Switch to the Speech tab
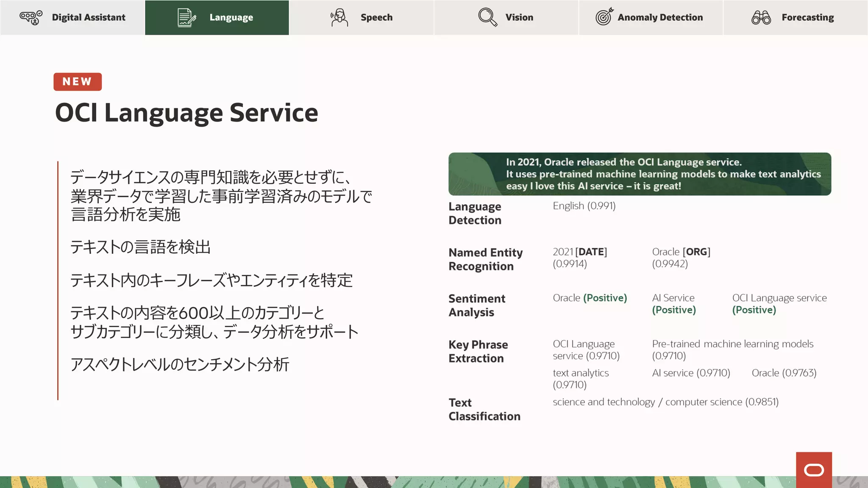 [362, 17]
